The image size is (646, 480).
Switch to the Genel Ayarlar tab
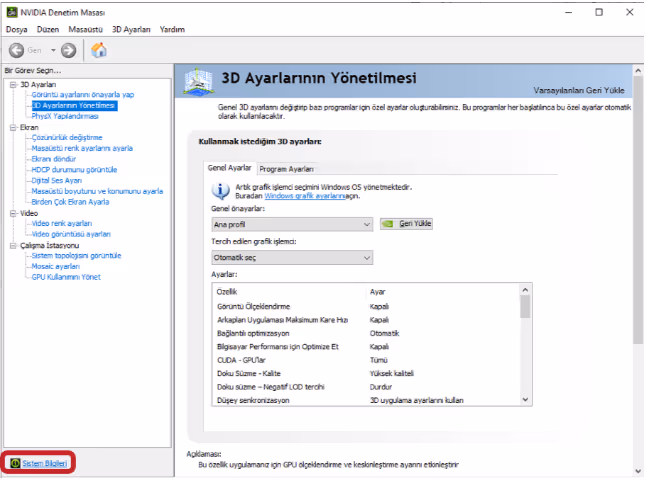[x=229, y=168]
